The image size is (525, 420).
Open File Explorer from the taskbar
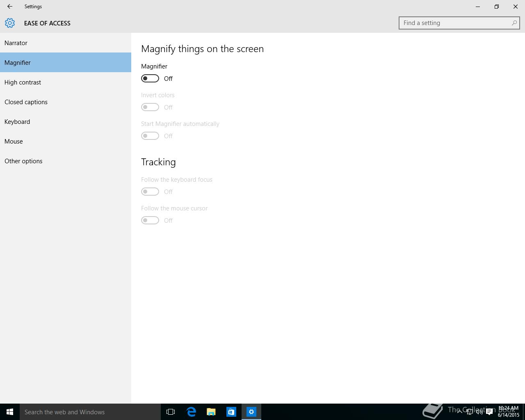211,412
